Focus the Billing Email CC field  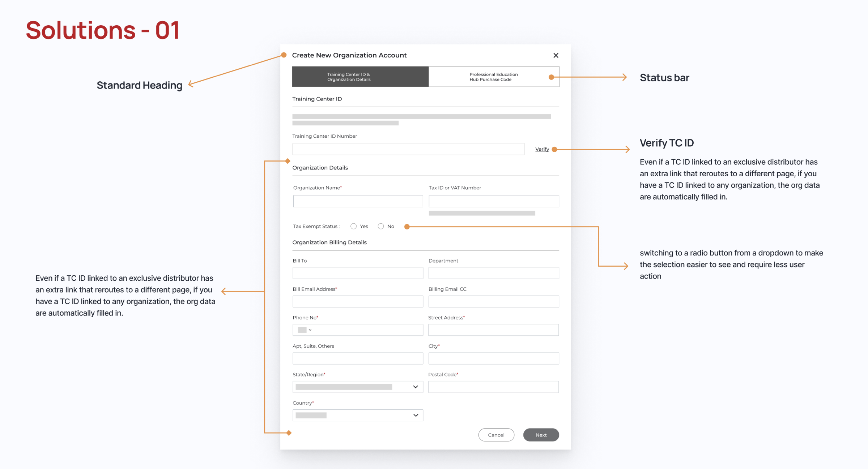(x=494, y=301)
